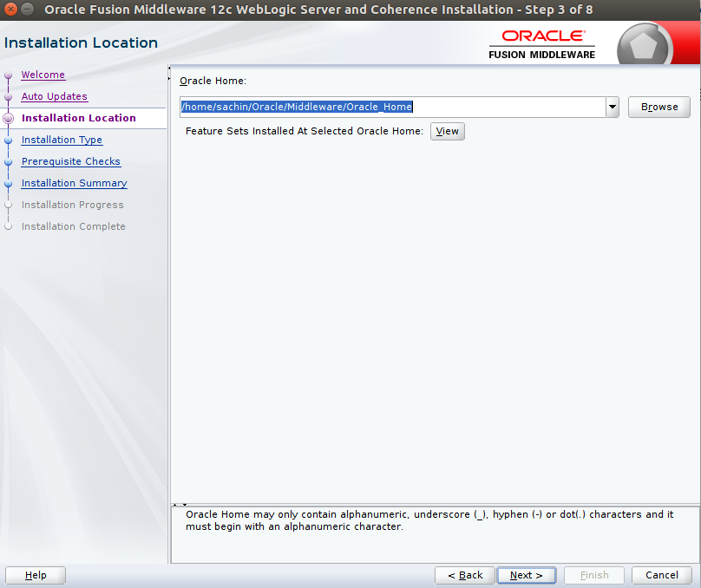Proceed with the Next button
The height and width of the screenshot is (588, 701).
pyautogui.click(x=527, y=575)
